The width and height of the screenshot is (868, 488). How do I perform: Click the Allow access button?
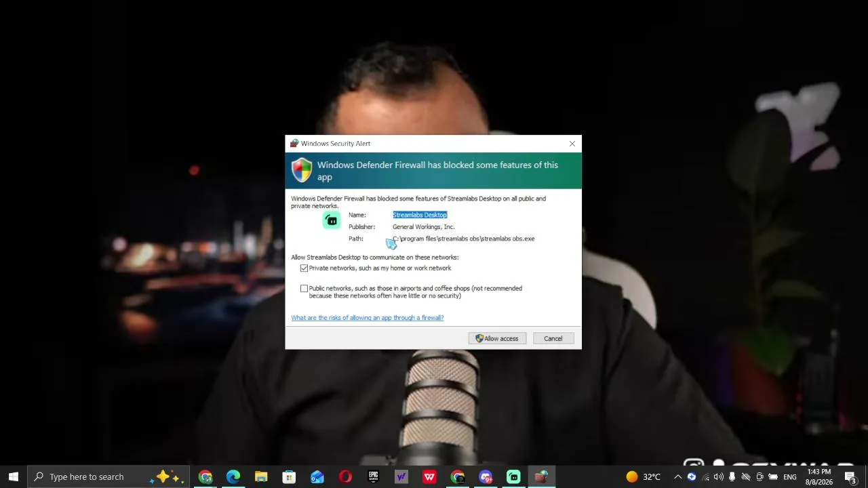pyautogui.click(x=497, y=339)
